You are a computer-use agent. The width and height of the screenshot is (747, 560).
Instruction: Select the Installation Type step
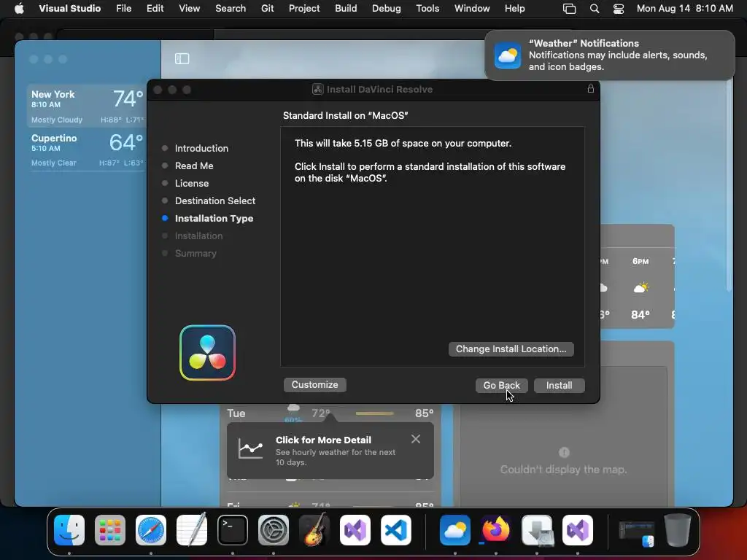[x=214, y=219]
